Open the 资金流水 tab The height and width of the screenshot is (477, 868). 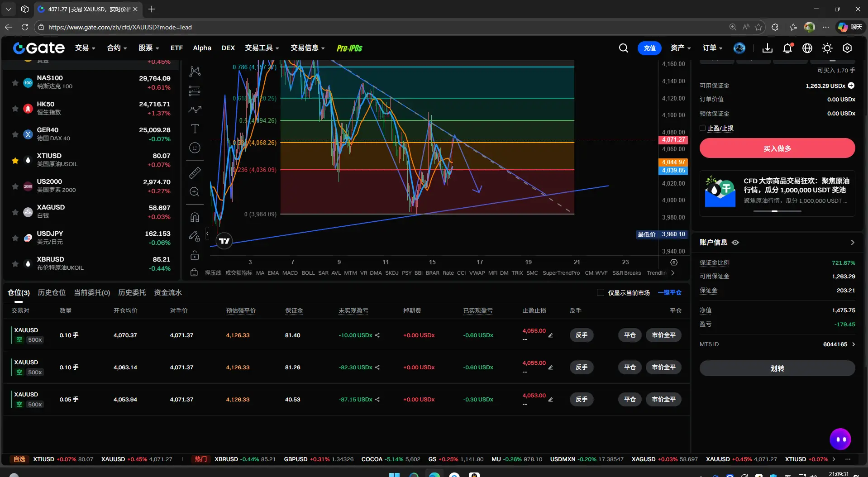(168, 293)
